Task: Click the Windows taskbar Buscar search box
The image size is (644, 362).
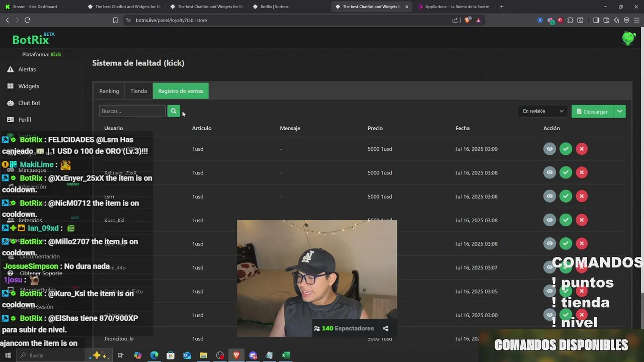Action: click(x=63, y=355)
